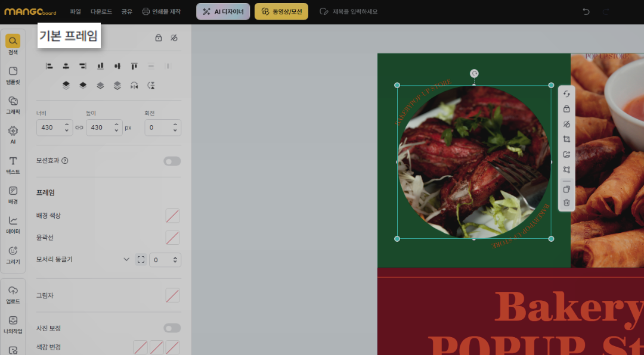Screen dimensions: 644x355
Task: Click the 동영상/모션 button
Action: pyautogui.click(x=281, y=11)
